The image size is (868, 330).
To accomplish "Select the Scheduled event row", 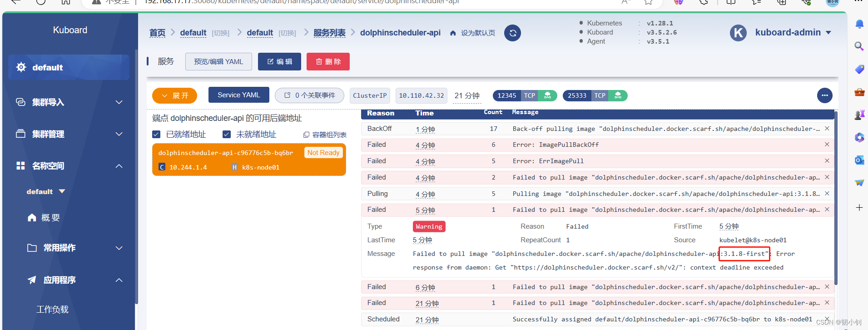I will point(597,319).
